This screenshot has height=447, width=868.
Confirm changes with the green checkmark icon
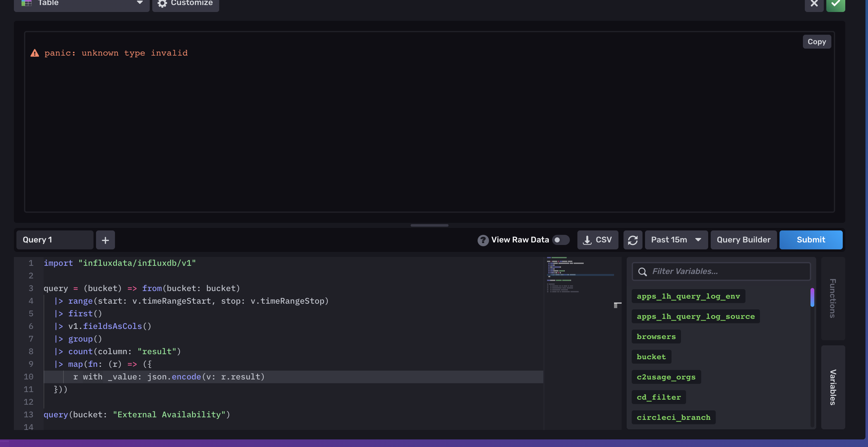click(836, 4)
